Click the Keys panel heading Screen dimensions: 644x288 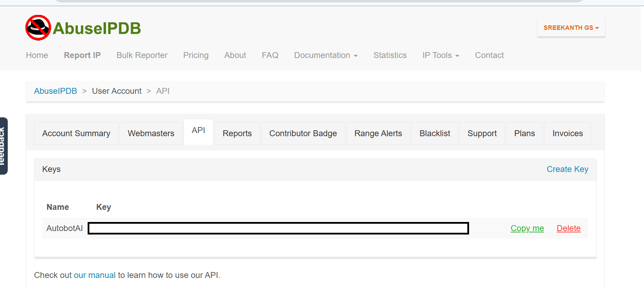[51, 169]
